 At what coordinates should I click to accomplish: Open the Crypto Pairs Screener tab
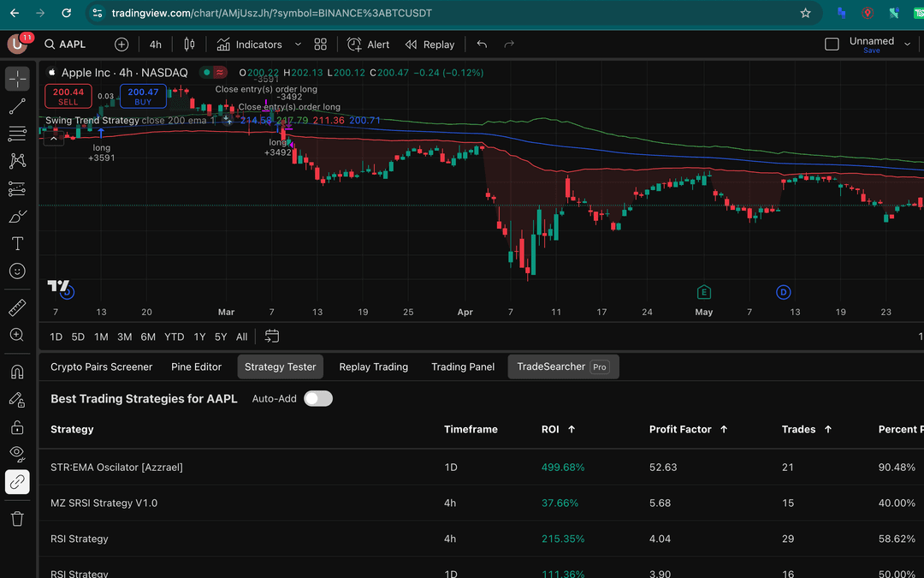coord(101,366)
